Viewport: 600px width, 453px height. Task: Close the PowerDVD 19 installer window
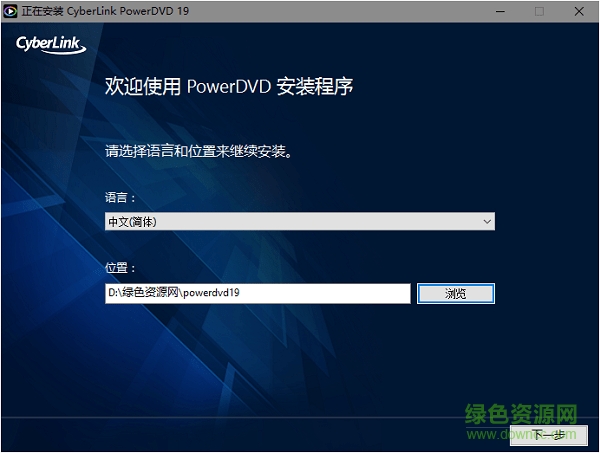pos(579,11)
